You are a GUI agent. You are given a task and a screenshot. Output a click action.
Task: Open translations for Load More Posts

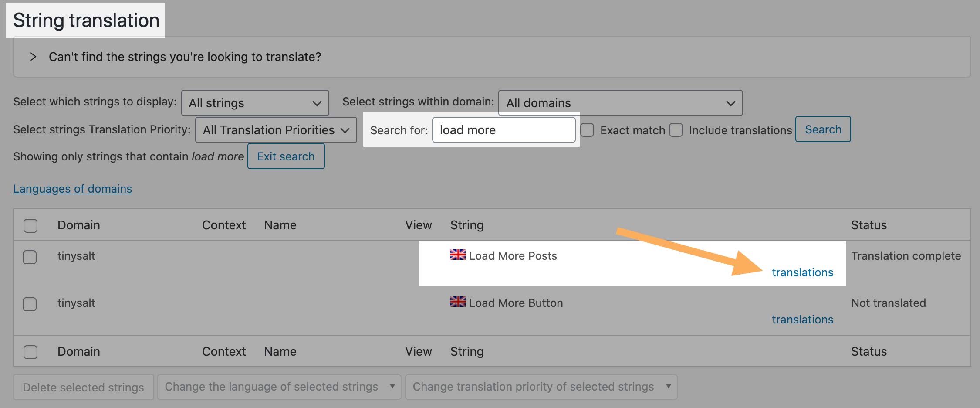[x=802, y=272]
